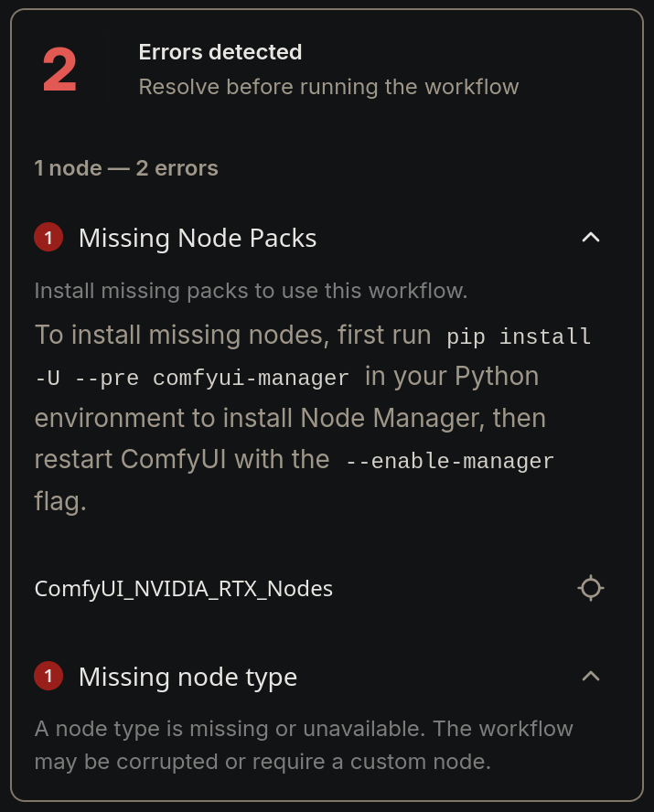Toggle the Missing node type header title

tap(188, 678)
